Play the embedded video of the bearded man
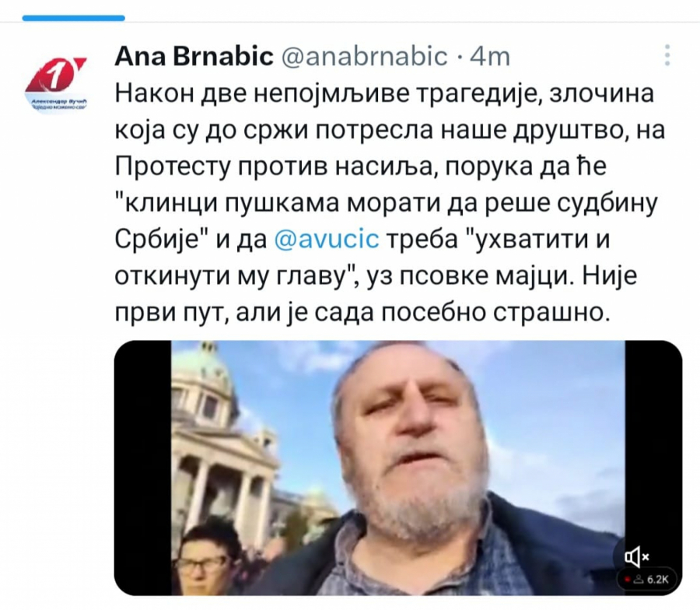 point(398,468)
